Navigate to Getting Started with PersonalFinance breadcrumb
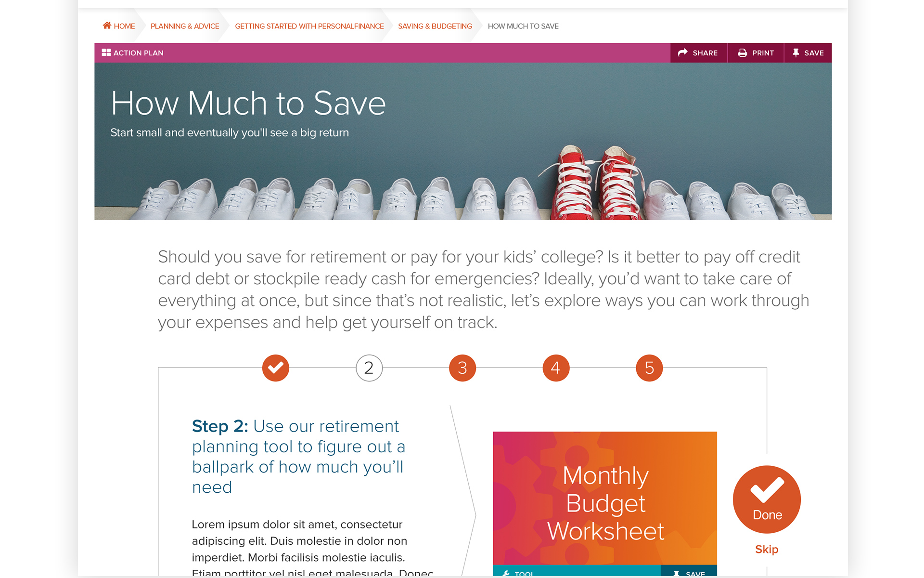Image resolution: width=924 pixels, height=578 pixels. 309,26
